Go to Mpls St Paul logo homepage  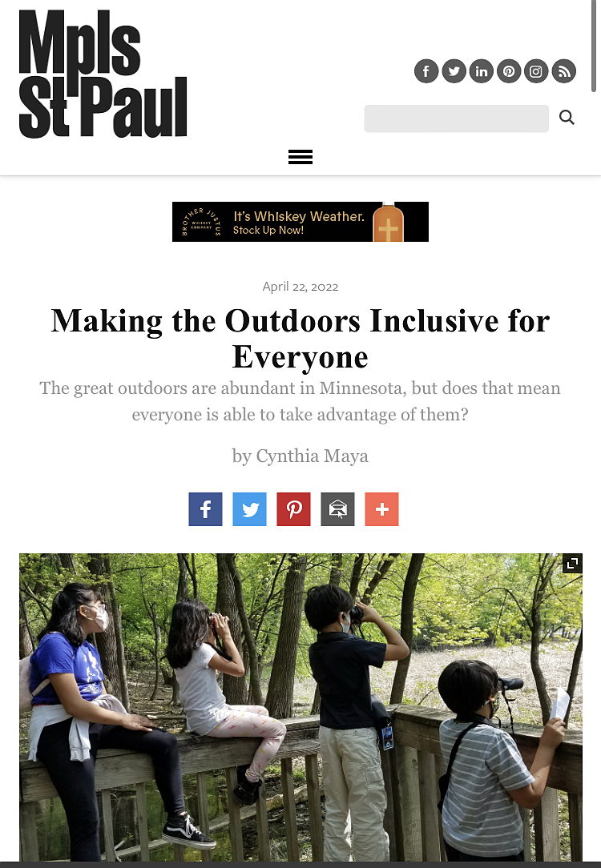(x=103, y=74)
